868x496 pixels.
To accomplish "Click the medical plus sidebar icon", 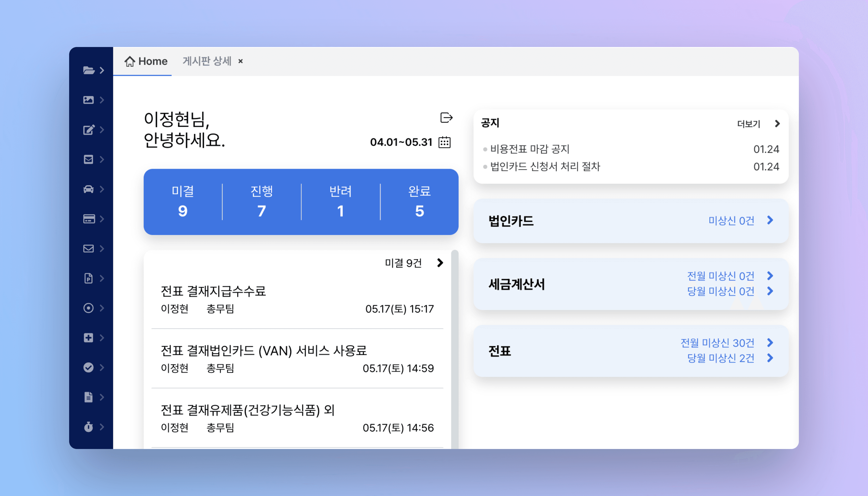I will [x=89, y=338].
